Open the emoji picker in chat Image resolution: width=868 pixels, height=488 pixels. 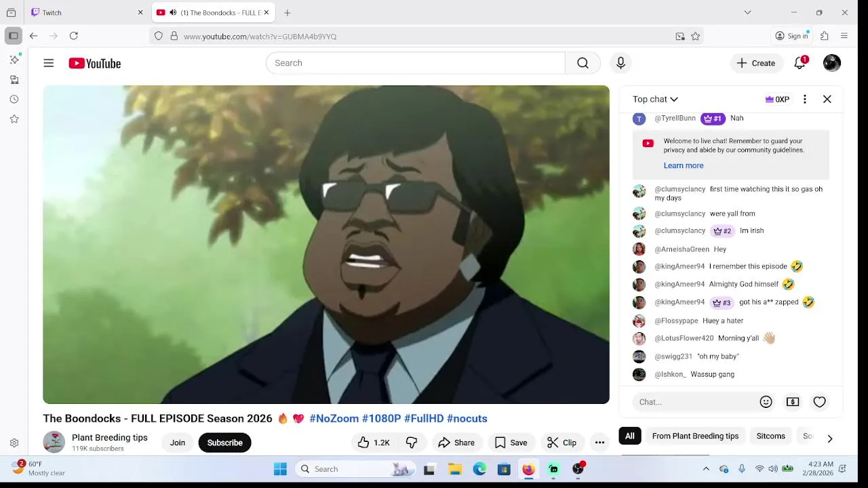(x=766, y=402)
